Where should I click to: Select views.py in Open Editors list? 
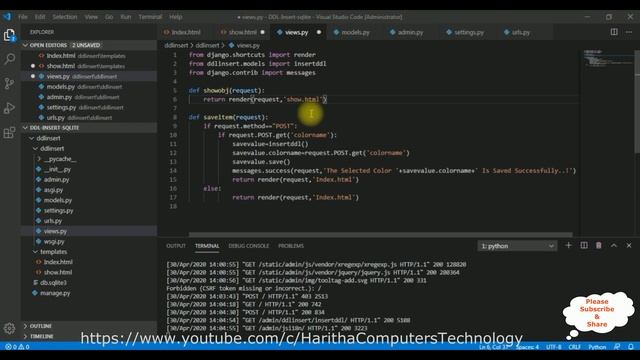coord(89,76)
